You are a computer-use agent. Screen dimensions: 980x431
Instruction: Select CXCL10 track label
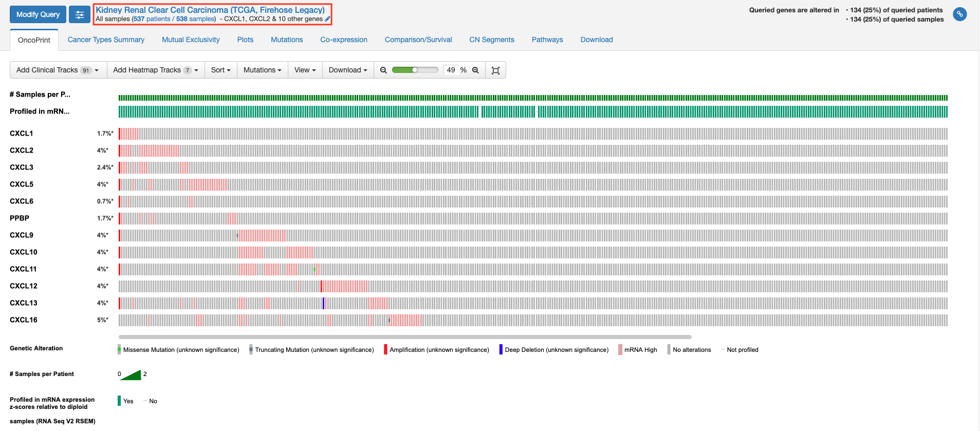(24, 252)
